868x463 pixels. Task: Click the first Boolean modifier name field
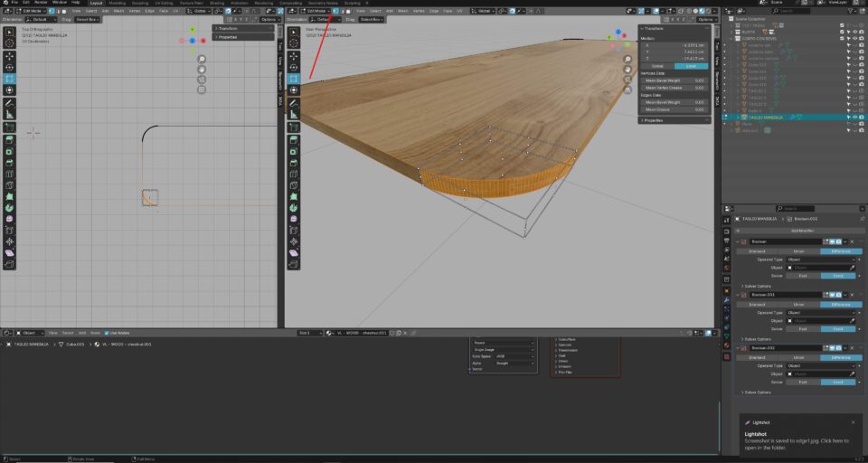[x=786, y=241]
